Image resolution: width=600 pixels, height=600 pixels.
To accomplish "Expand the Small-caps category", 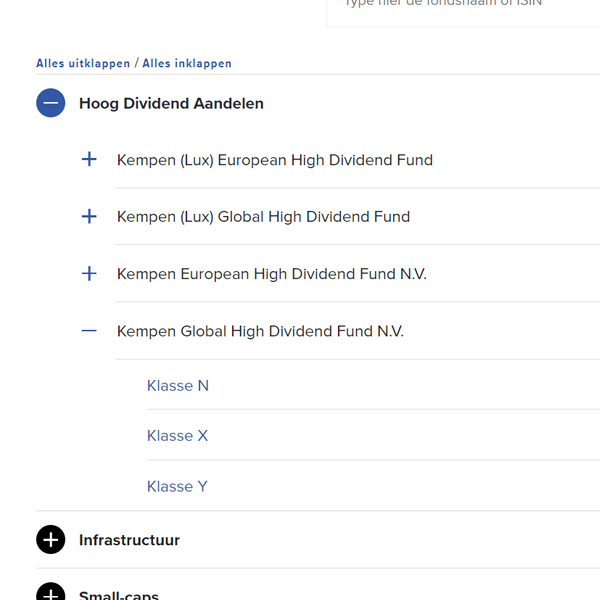I will 51,591.
